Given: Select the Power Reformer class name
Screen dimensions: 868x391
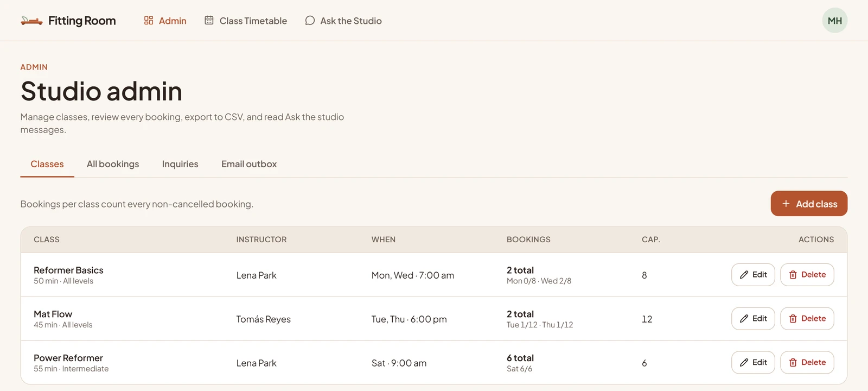Looking at the screenshot, I should (x=68, y=358).
